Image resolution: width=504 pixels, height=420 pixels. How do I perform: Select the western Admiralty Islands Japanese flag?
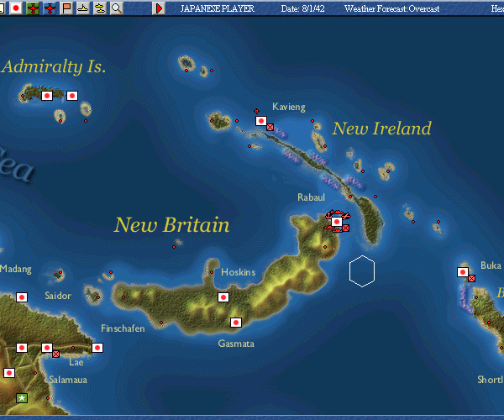(47, 96)
